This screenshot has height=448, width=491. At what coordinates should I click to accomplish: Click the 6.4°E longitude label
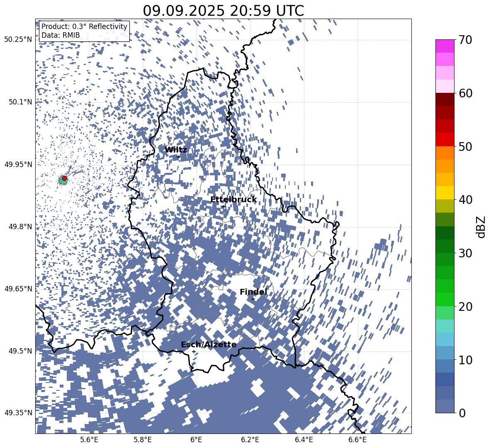[304, 440]
